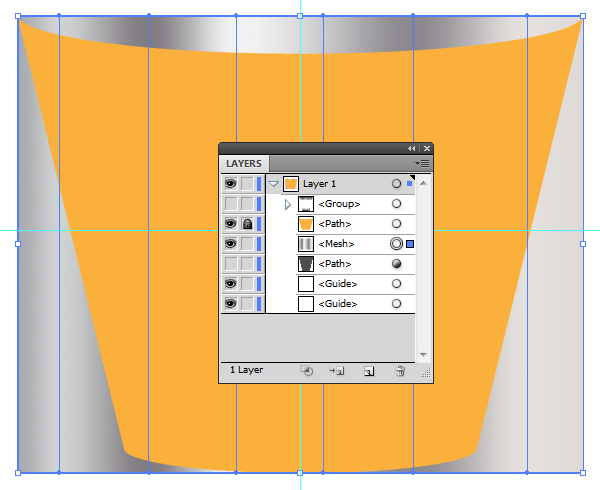
Task: Show the hidden Group item
Action: pos(230,204)
